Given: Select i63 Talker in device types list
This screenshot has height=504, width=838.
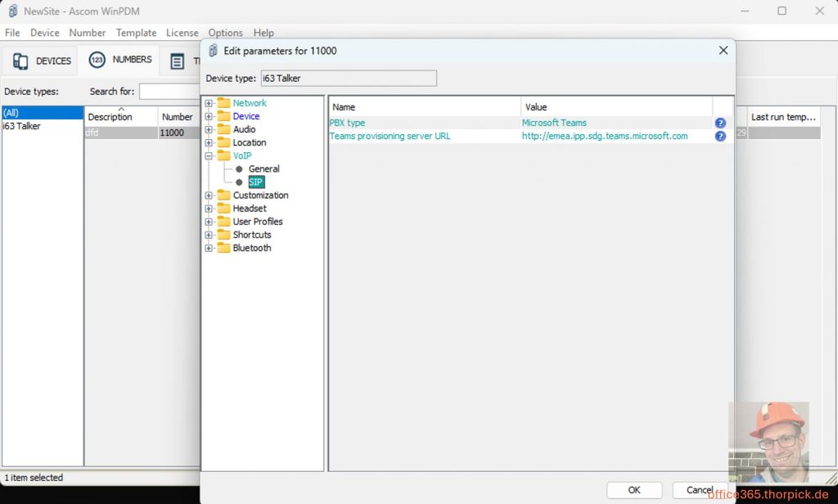Looking at the screenshot, I should [x=22, y=126].
